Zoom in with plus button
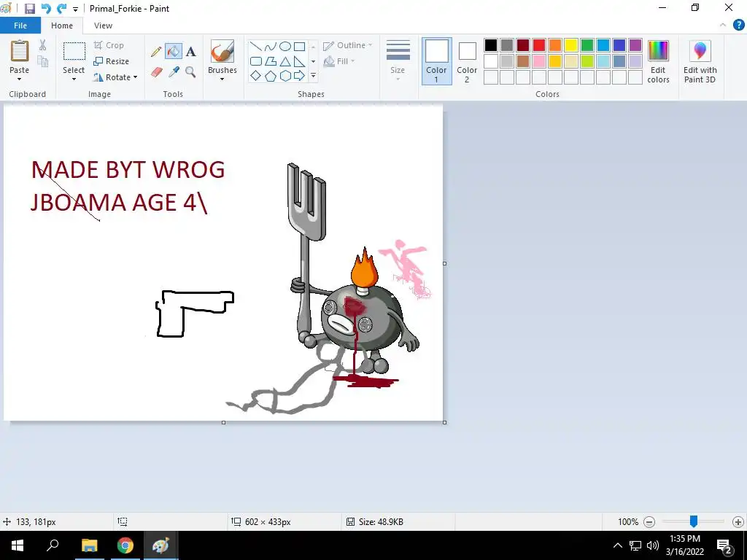 pos(738,522)
